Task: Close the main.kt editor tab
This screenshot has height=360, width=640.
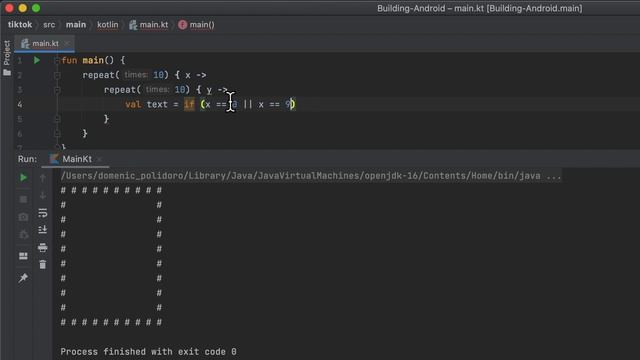Action: [x=67, y=43]
